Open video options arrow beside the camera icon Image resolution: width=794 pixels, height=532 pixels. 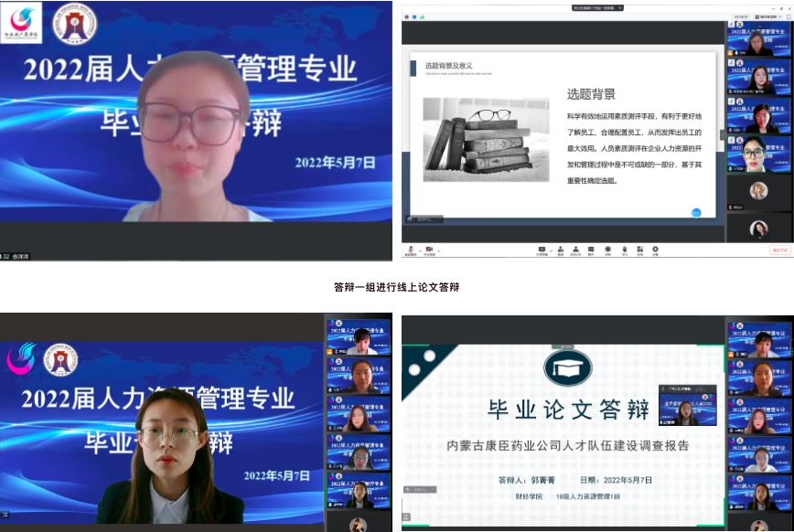[x=438, y=250]
